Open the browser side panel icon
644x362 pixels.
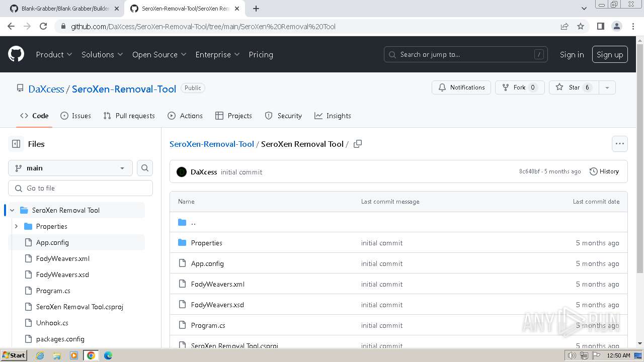tap(600, 26)
